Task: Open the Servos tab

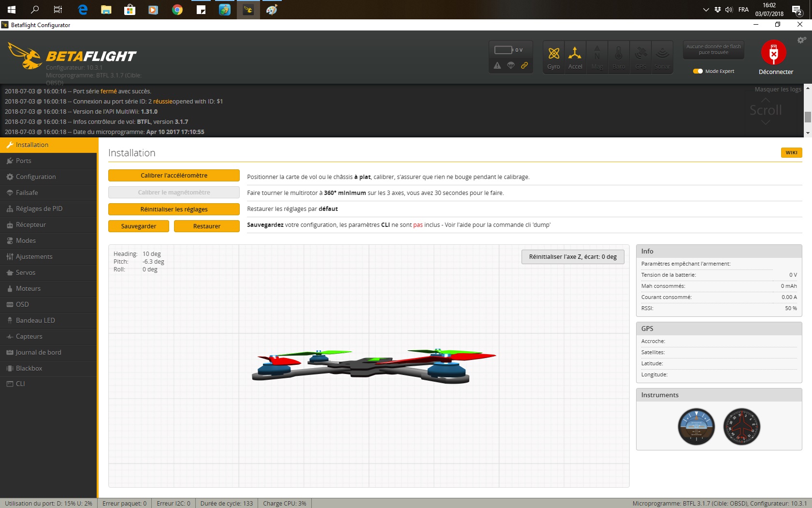Action: [48, 272]
